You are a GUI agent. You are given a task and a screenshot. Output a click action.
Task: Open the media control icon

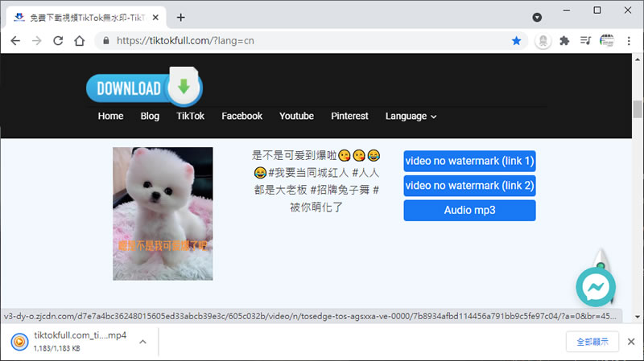[585, 41]
